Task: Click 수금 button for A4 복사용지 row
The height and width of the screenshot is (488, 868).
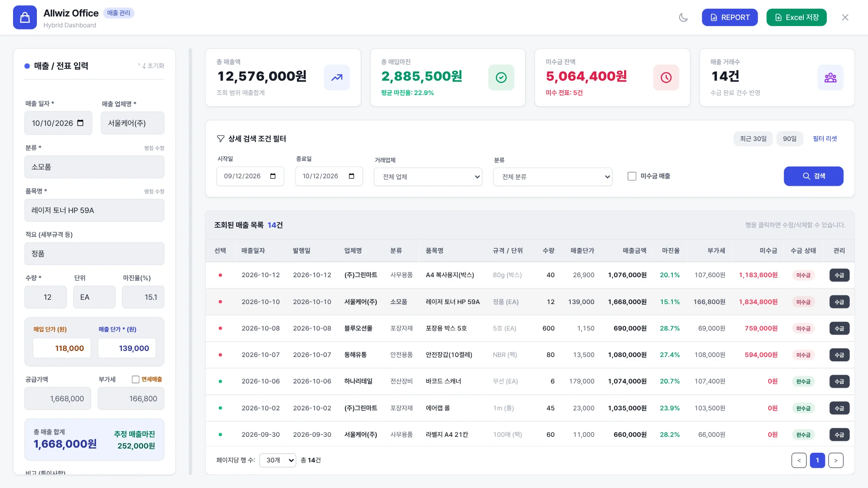Action: click(x=839, y=275)
